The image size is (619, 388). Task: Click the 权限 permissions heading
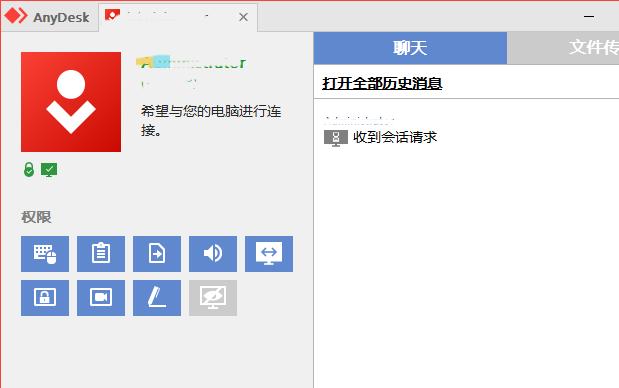pyautogui.click(x=36, y=217)
